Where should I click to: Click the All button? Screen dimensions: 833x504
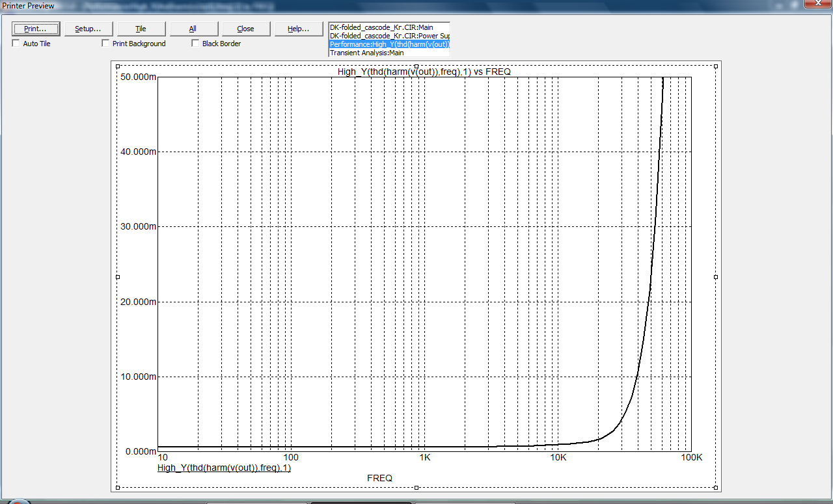point(193,29)
